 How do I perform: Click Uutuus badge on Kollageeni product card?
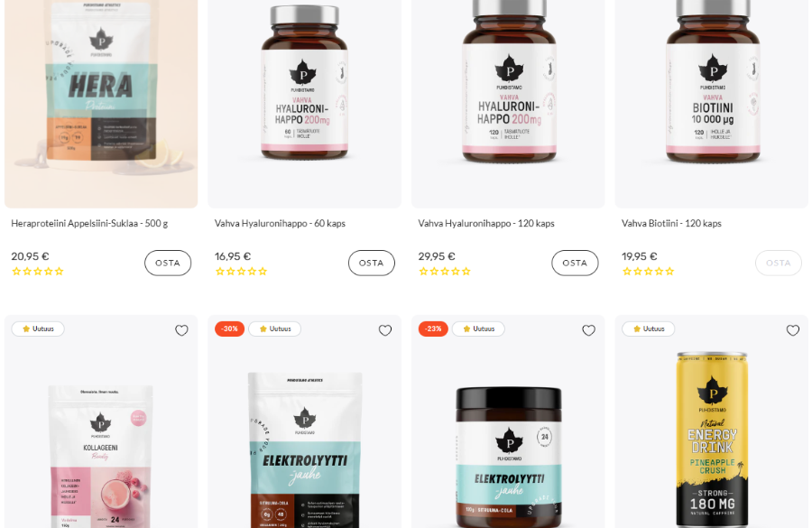pos(38,329)
